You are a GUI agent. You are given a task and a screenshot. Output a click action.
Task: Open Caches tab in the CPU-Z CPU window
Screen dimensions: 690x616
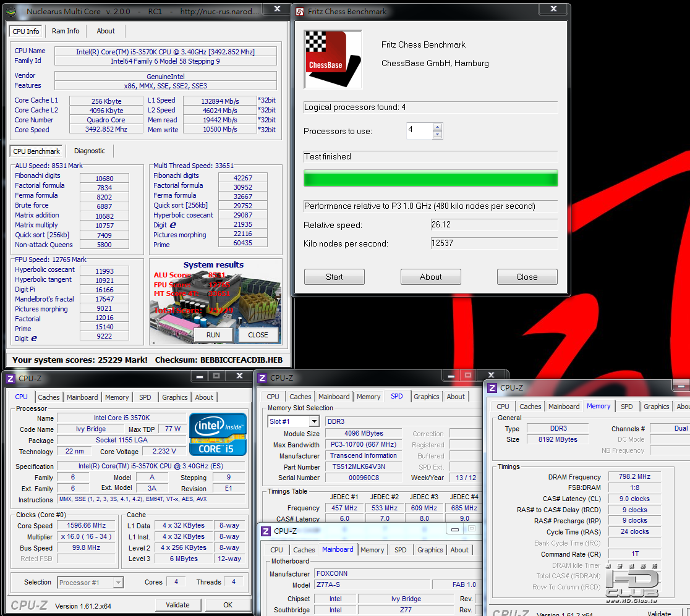(x=48, y=397)
